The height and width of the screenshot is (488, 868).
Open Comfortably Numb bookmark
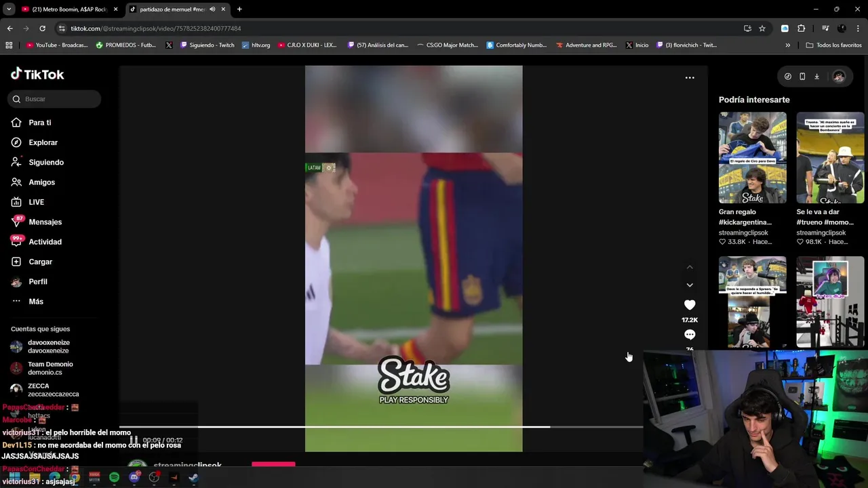[x=517, y=45]
